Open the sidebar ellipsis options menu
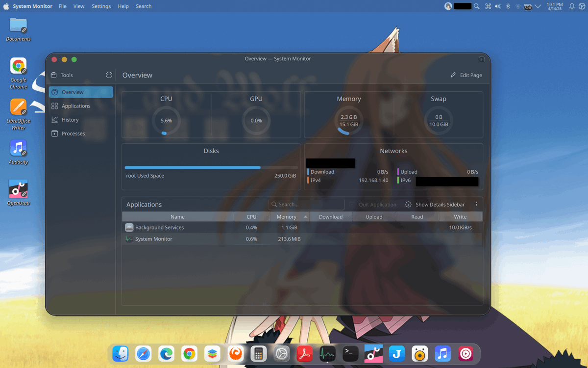This screenshot has width=588, height=368. coord(109,75)
